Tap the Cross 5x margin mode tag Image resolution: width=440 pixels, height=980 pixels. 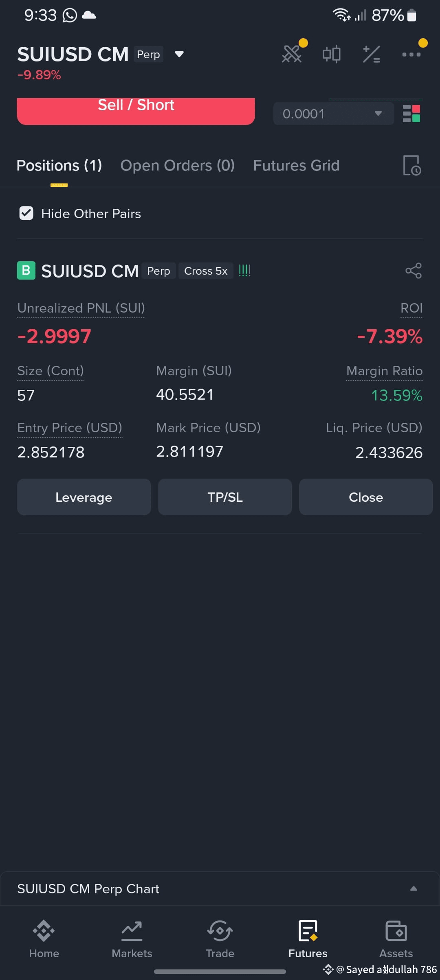click(x=206, y=271)
